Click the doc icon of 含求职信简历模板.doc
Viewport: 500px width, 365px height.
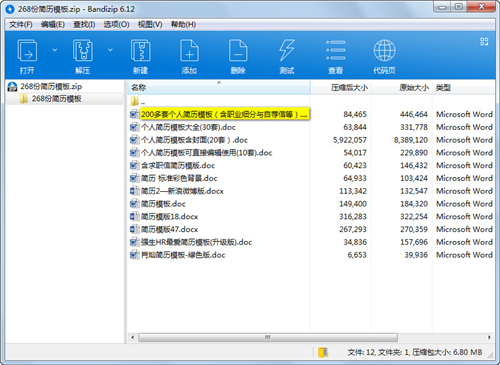[x=134, y=165]
